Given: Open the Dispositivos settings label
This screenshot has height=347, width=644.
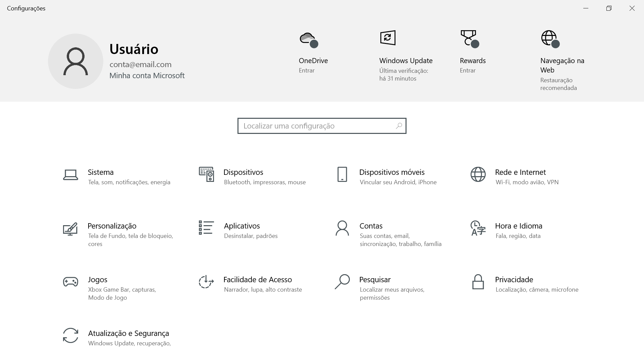Looking at the screenshot, I should (x=243, y=172).
